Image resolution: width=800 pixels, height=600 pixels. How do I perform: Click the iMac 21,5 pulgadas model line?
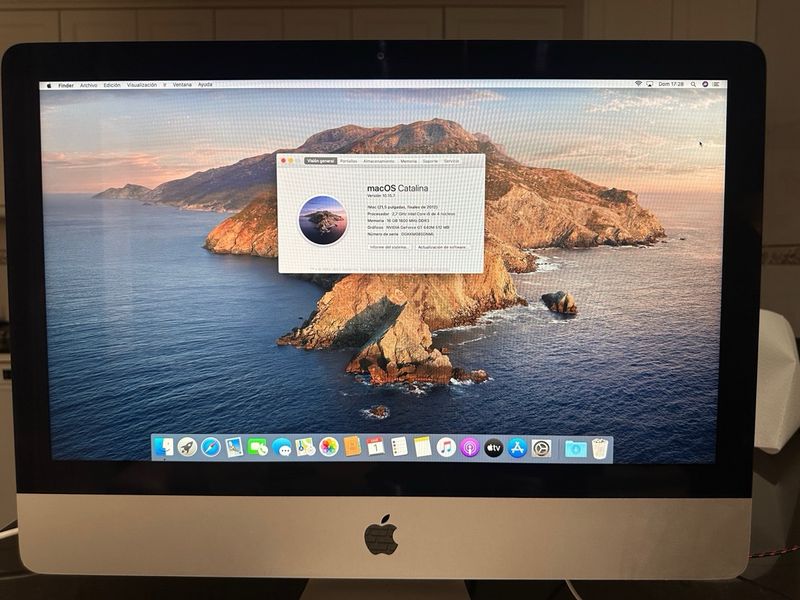click(x=403, y=207)
